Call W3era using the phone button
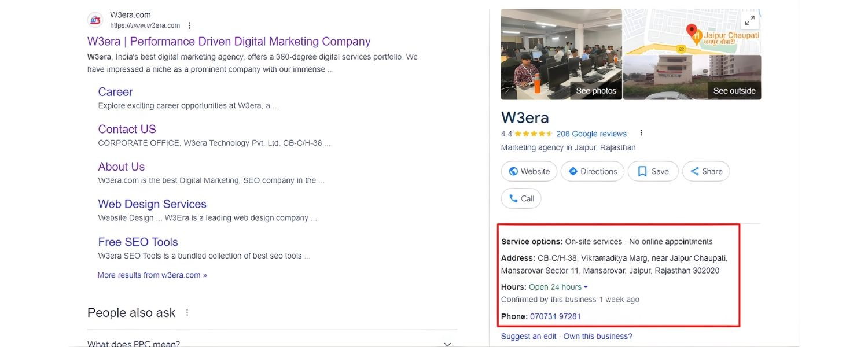Screen dimensions: 868x347 (521, 198)
